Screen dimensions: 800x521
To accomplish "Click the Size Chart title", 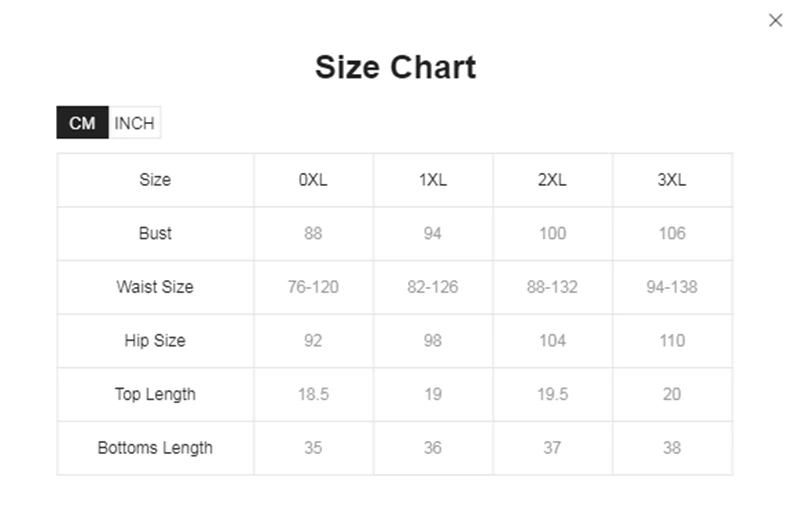I will [395, 67].
